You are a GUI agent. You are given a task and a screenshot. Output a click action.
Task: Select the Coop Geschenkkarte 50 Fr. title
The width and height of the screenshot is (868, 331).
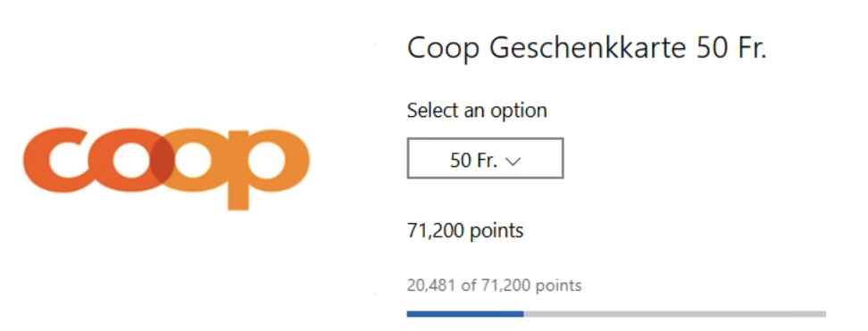click(587, 49)
